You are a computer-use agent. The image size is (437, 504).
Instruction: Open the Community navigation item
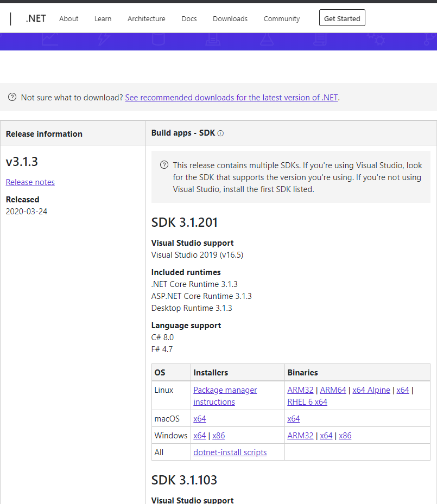[x=282, y=18]
